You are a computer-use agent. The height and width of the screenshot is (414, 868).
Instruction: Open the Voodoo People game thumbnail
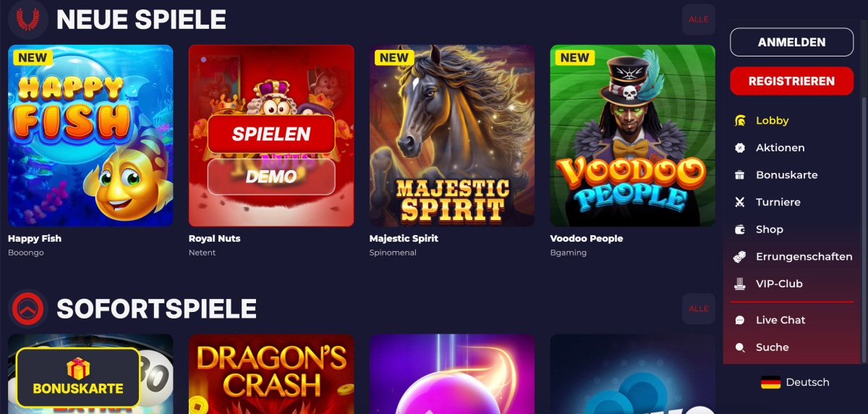tap(632, 136)
